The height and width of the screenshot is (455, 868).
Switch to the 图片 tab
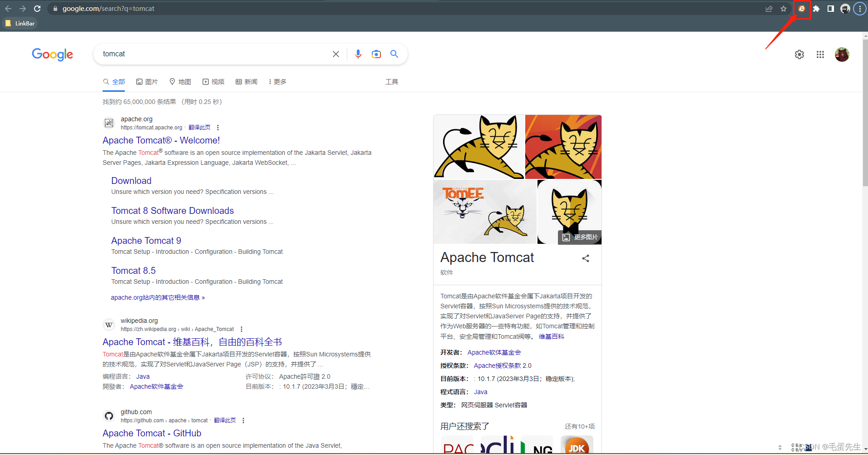pyautogui.click(x=147, y=82)
